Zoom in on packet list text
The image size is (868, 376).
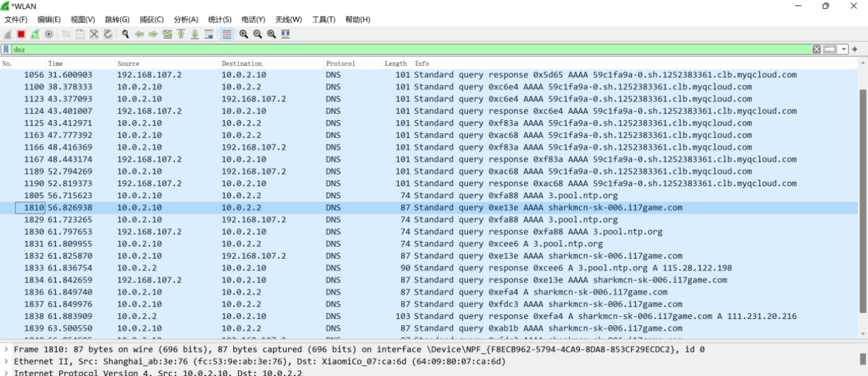pyautogui.click(x=243, y=34)
